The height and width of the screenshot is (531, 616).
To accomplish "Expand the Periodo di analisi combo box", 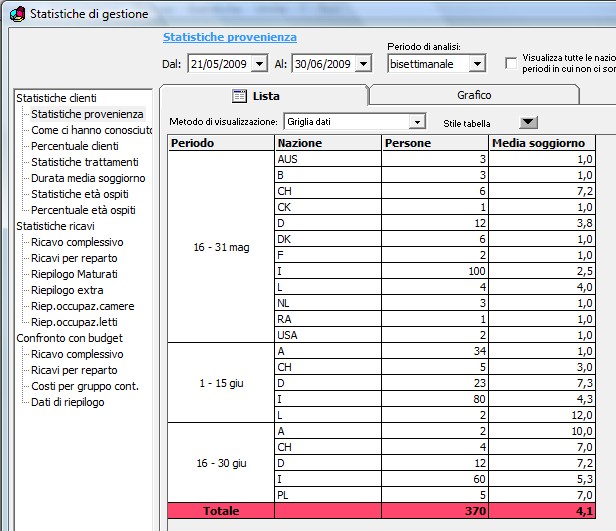I will point(477,64).
